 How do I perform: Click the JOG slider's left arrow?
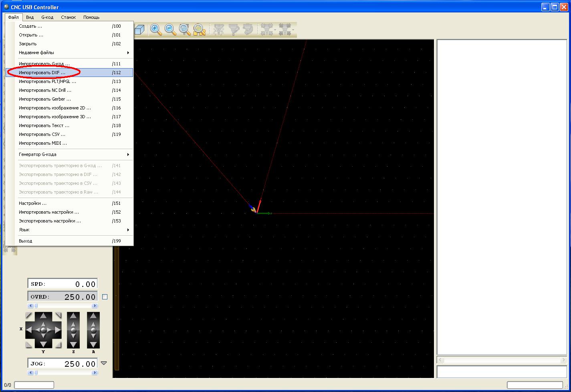pyautogui.click(x=30, y=373)
